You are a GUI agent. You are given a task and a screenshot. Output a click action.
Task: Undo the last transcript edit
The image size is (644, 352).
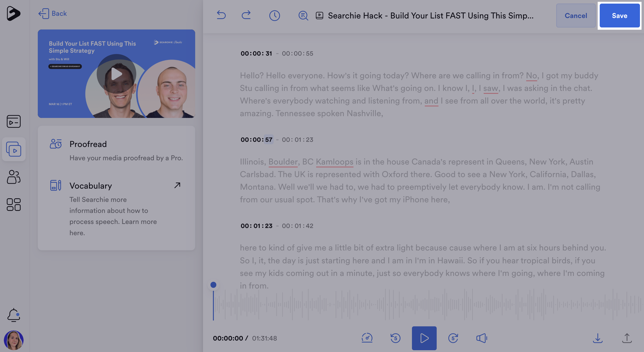221,15
